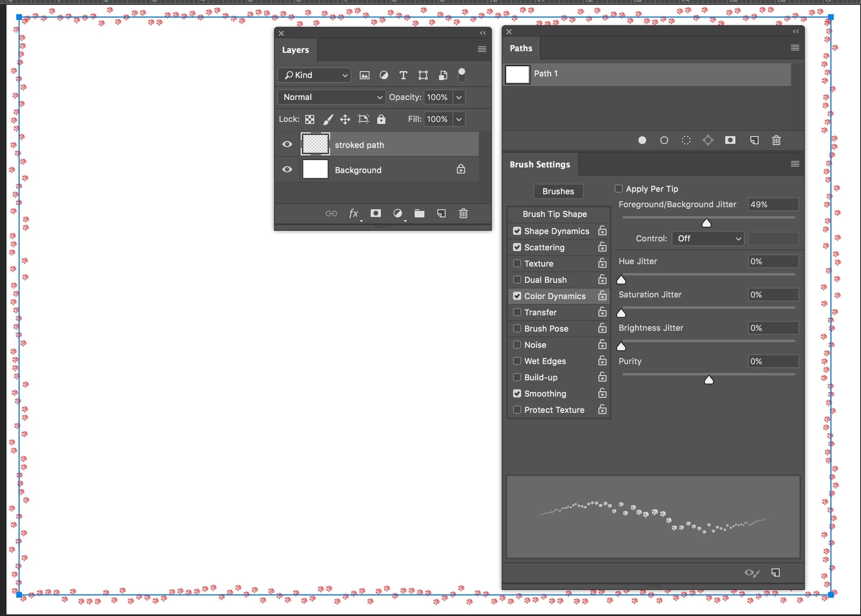
Task: Click Brush Tip Shape option
Action: click(554, 214)
